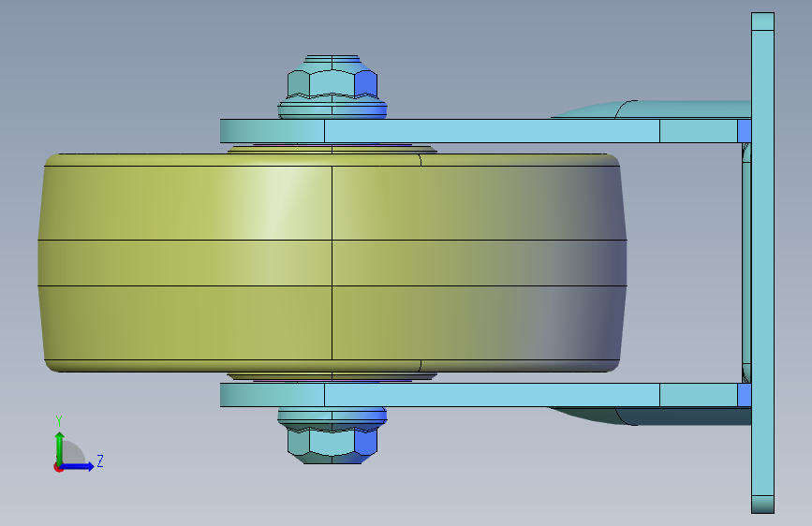Select the upper fork bracket plate
This screenshot has width=812, height=526.
[x=485, y=131]
